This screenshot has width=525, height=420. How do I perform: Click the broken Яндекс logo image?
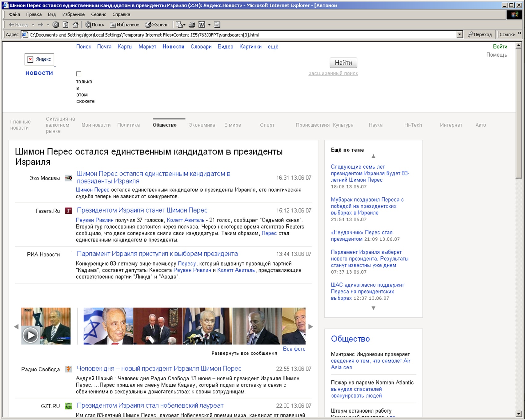[x=39, y=59]
